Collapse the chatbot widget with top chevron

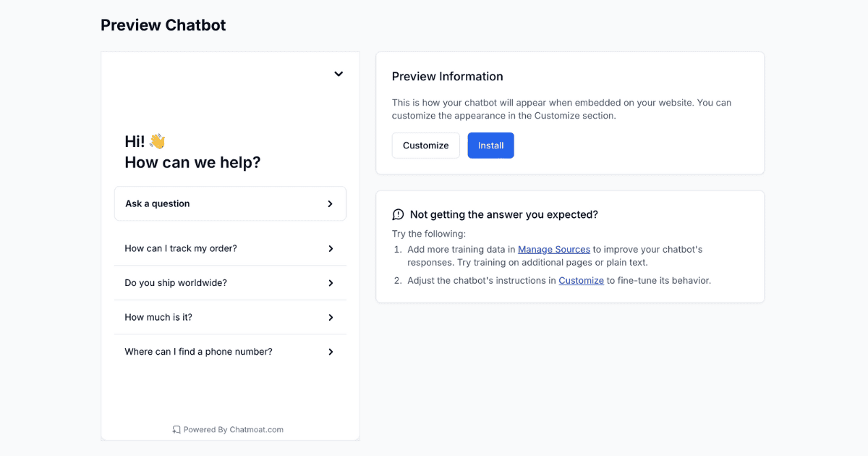click(x=339, y=74)
